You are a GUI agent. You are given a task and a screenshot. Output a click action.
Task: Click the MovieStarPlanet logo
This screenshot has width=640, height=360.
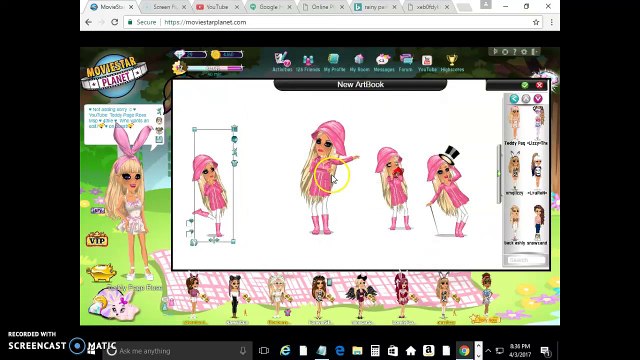coord(114,76)
